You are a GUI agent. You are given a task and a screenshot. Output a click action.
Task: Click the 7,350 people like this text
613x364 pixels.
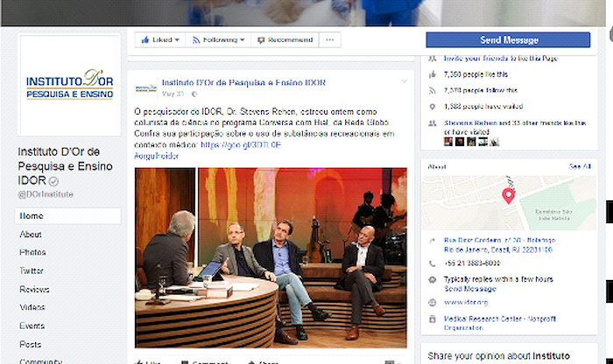pos(476,74)
